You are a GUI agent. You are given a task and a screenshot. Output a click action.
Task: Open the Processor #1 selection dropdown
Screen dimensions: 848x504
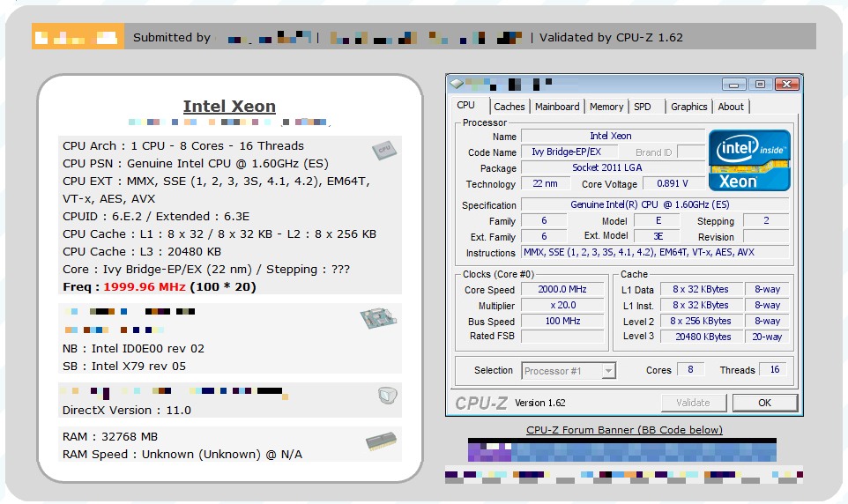pos(608,371)
